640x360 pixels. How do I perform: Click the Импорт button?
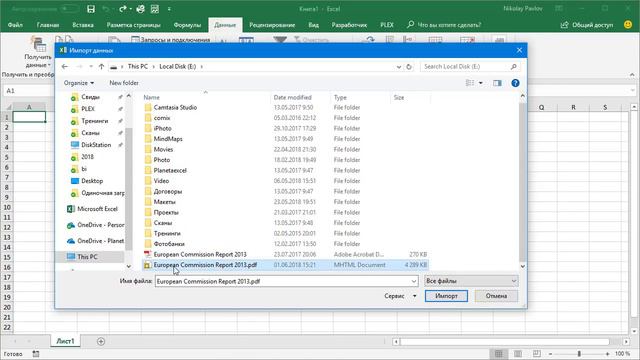click(446, 296)
